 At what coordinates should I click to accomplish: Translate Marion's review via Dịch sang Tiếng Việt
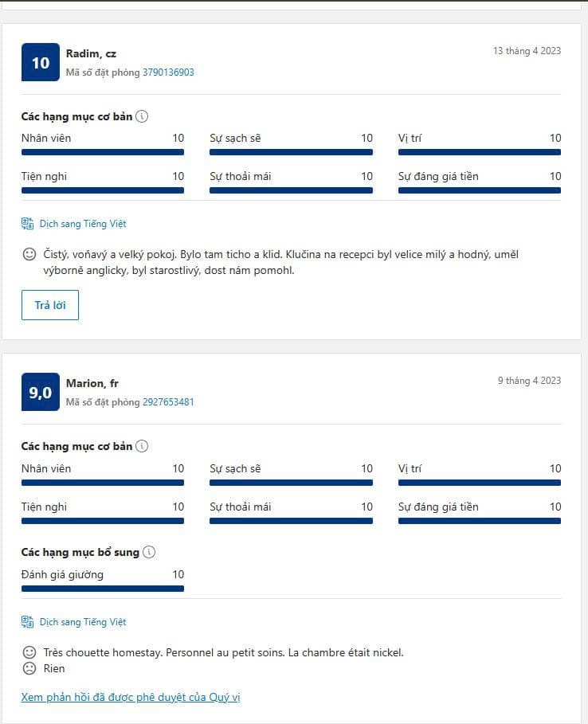coord(83,622)
